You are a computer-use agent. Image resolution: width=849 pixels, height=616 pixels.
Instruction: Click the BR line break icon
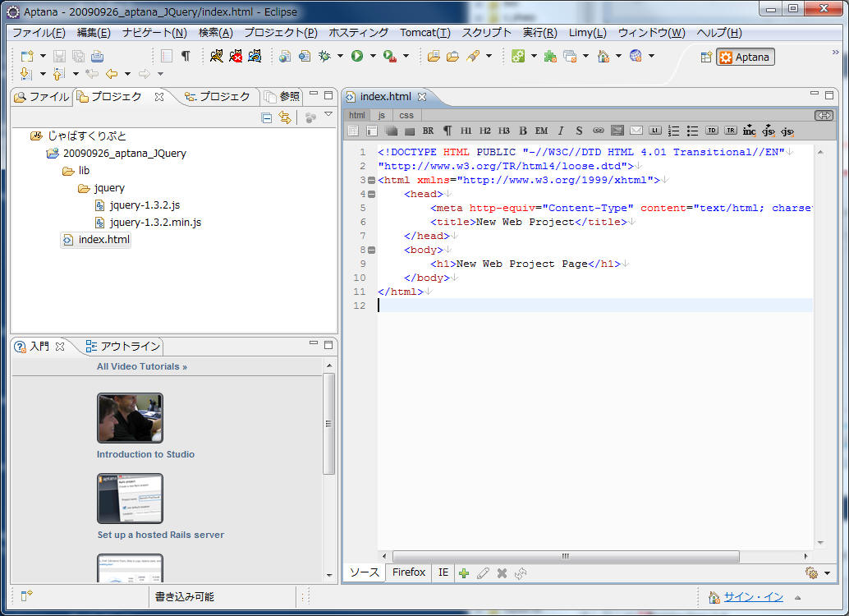pyautogui.click(x=428, y=131)
